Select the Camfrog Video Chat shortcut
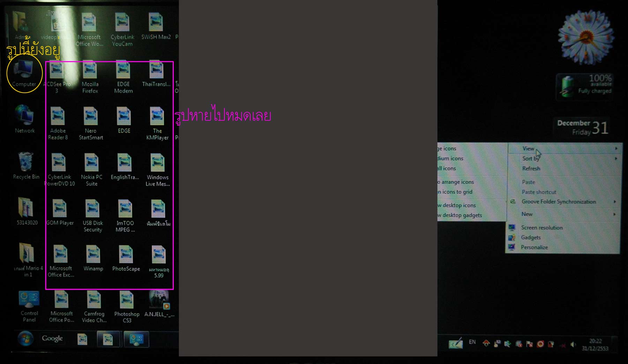The width and height of the screenshot is (628, 364). point(94,307)
